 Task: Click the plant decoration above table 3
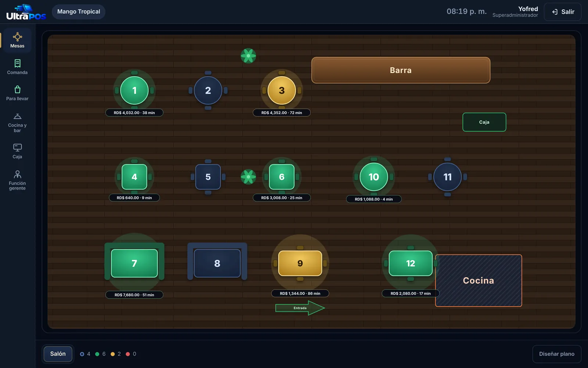[248, 56]
